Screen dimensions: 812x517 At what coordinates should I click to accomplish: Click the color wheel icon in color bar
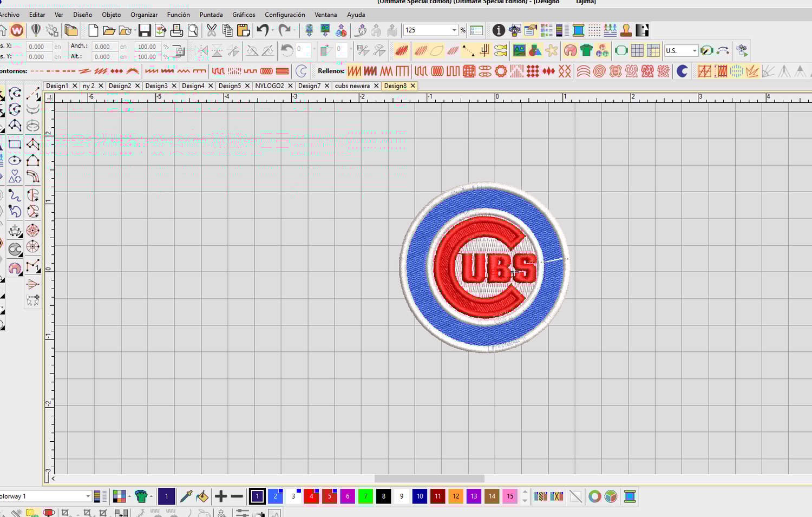[x=594, y=496]
